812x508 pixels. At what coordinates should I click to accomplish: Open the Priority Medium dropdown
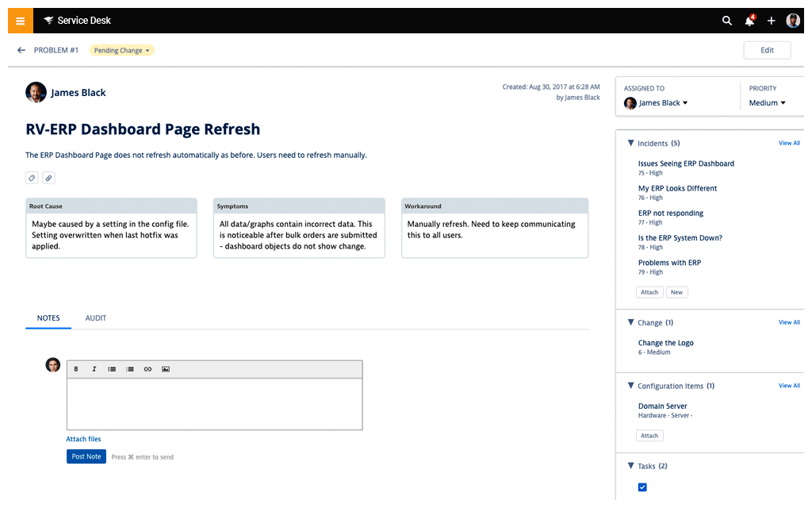tap(767, 103)
